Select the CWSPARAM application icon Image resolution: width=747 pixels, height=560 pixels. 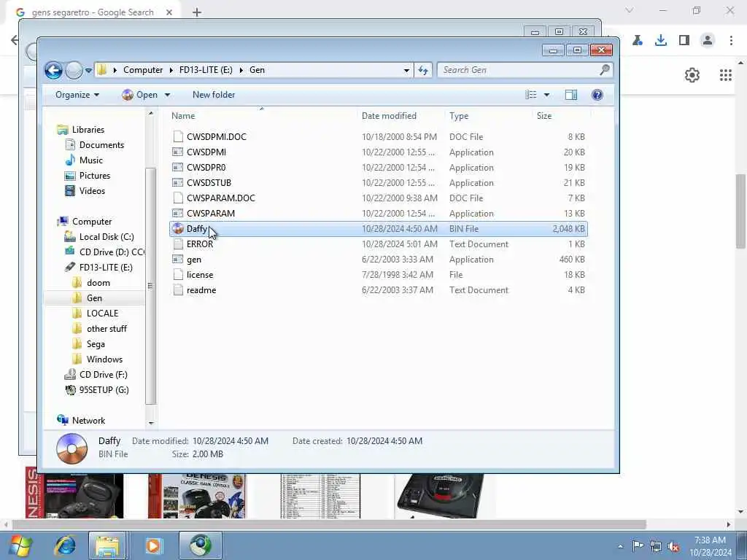[x=178, y=214]
